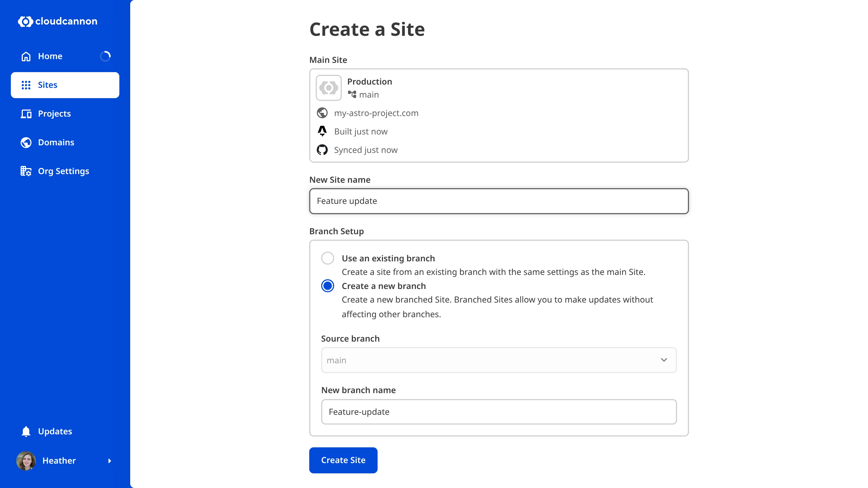Select the Home icon in the sidebar

pos(26,56)
